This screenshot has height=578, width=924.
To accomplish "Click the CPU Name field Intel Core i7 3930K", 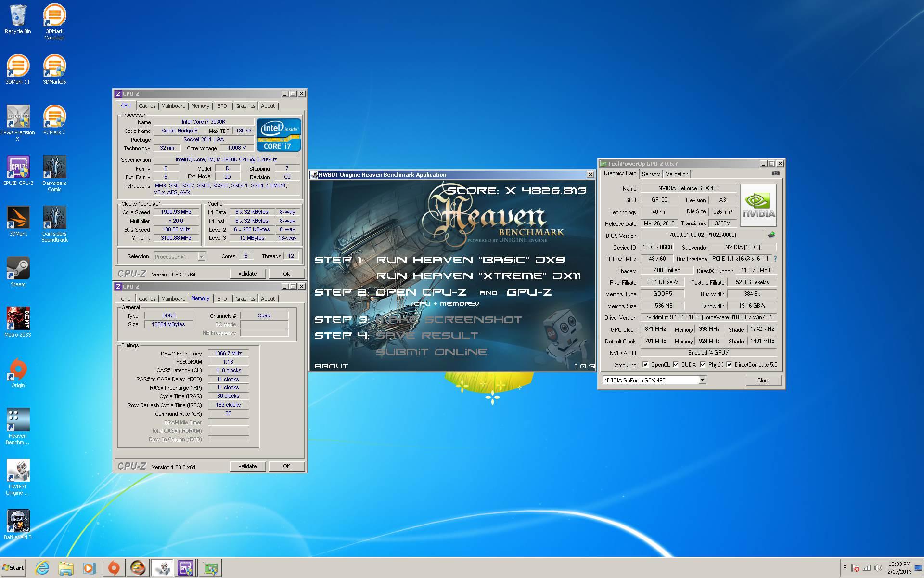I will pos(204,122).
